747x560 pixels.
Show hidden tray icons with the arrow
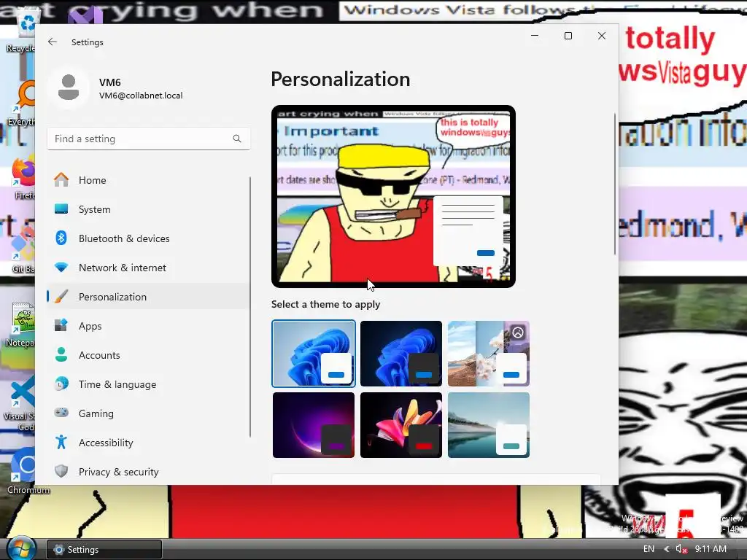(x=666, y=549)
